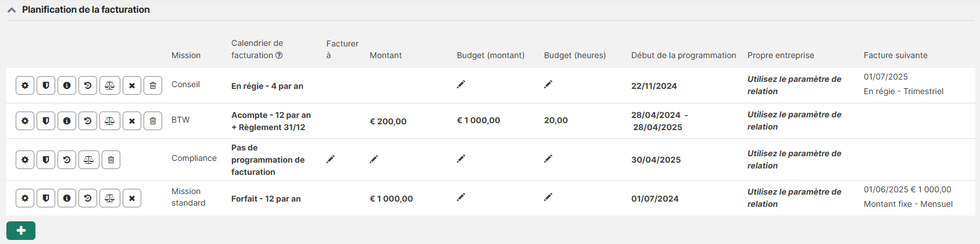Click the history icon in the Compliance row
980x244 pixels.
67,160
